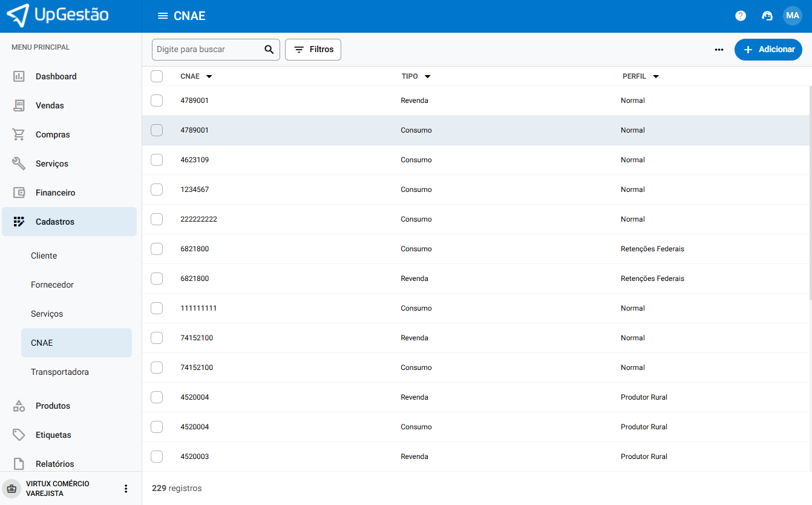Expand the TIPO column dropdown arrow
Image resolution: width=812 pixels, height=505 pixels.
tap(428, 77)
